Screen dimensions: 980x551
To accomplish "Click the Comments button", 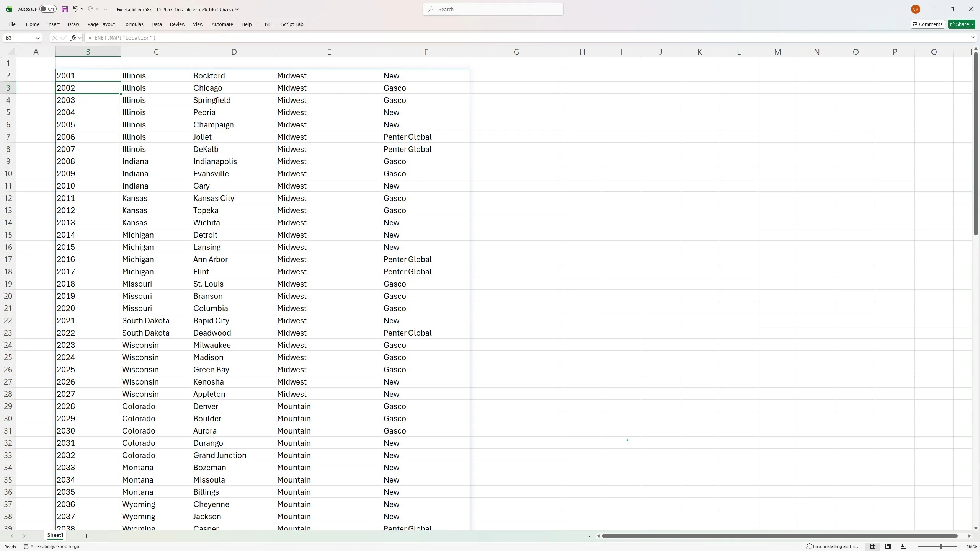I will (928, 24).
